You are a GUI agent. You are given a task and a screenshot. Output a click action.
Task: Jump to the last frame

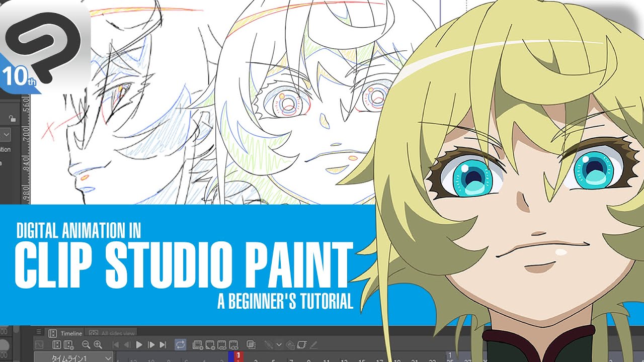tap(163, 344)
